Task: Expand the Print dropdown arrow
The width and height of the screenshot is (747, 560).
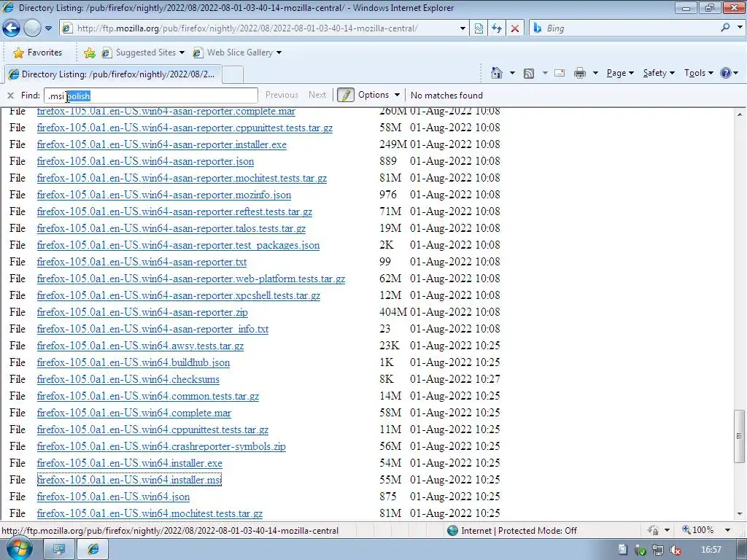Action: pos(595,73)
